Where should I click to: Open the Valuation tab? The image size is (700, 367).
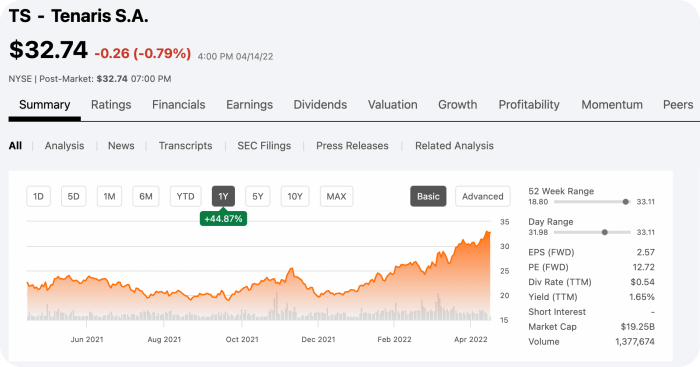tap(392, 104)
